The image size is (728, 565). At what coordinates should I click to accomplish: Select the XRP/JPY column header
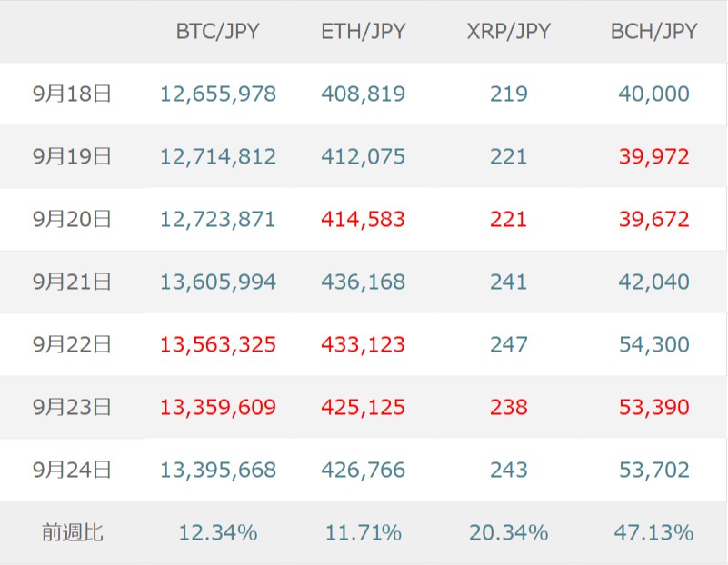pyautogui.click(x=508, y=32)
